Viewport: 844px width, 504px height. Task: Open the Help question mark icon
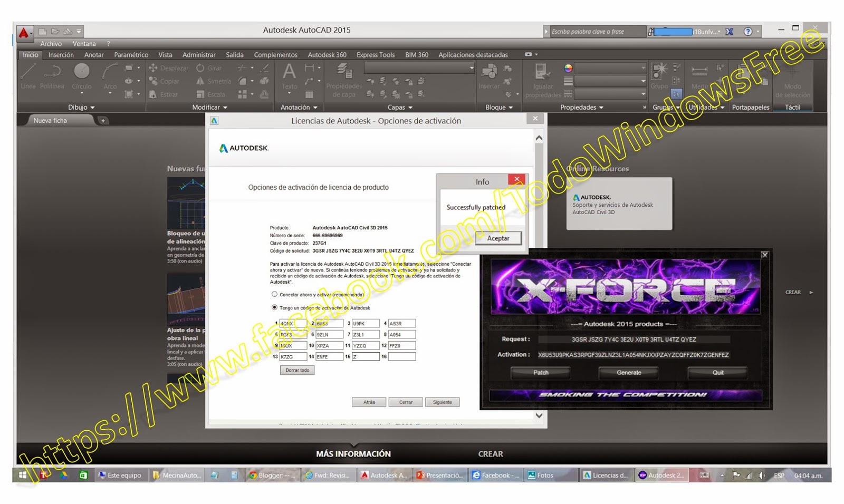[x=748, y=32]
